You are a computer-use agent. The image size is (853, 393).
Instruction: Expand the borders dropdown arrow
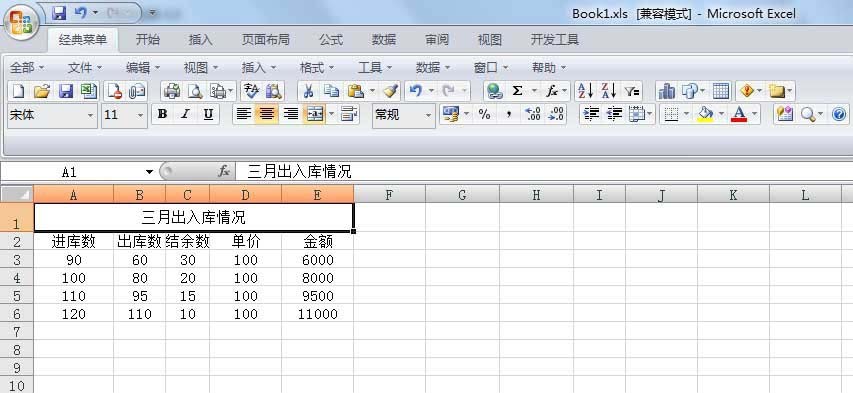[x=686, y=114]
